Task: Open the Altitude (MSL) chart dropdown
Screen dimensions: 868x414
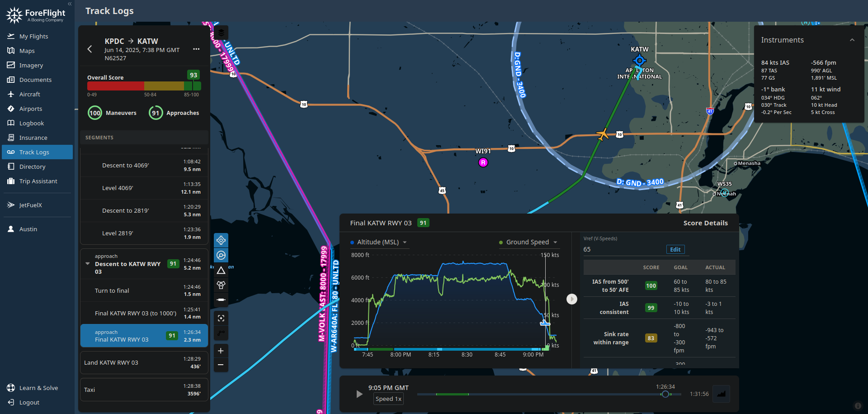Action: tap(379, 242)
